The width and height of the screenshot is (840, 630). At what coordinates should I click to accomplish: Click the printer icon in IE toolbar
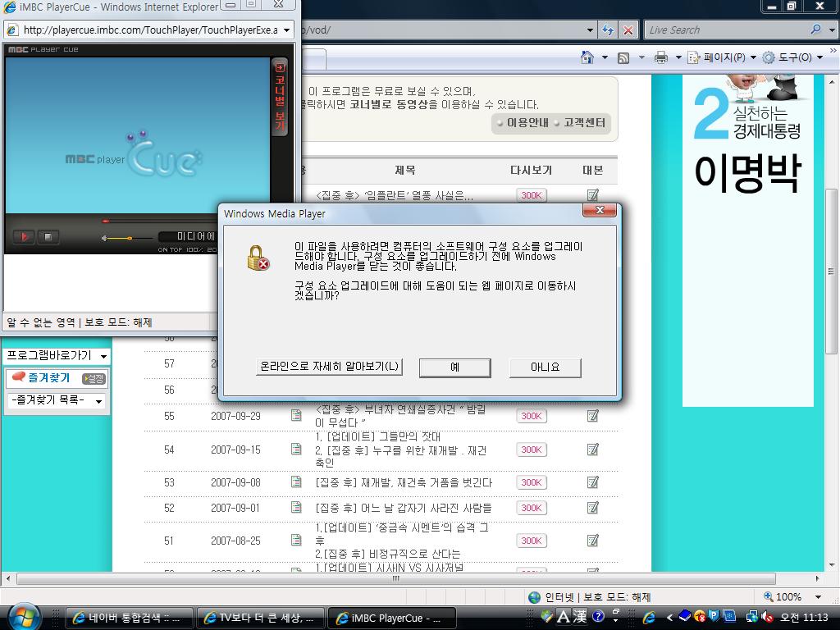661,57
